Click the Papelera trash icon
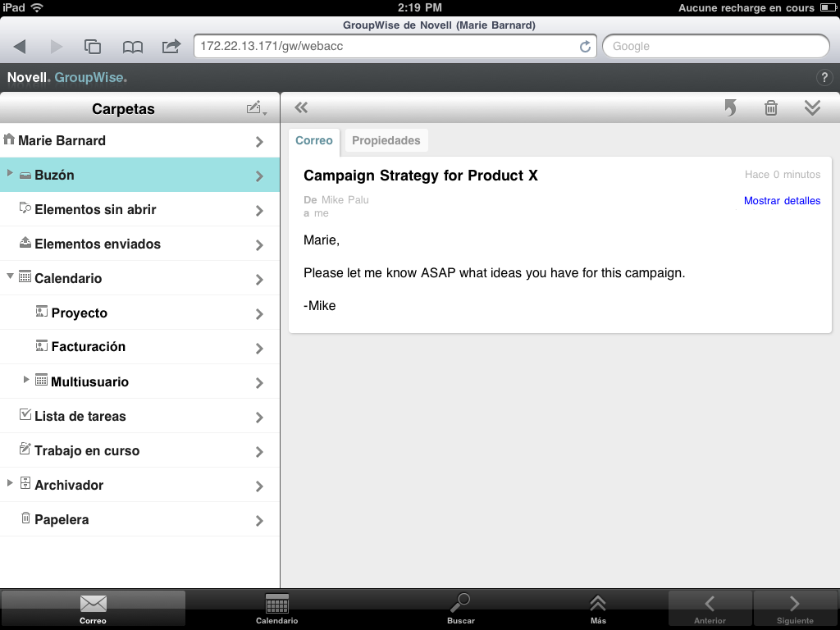The width and height of the screenshot is (840, 630). coord(25,518)
